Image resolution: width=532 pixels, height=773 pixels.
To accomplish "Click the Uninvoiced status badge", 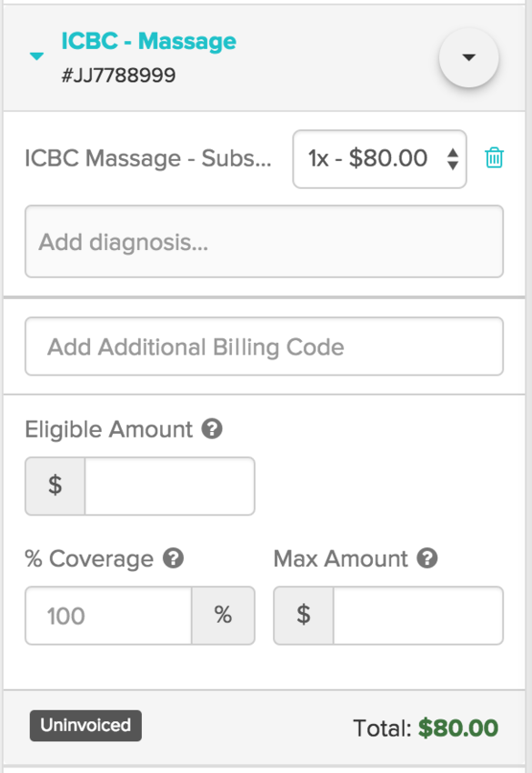I will click(x=85, y=726).
